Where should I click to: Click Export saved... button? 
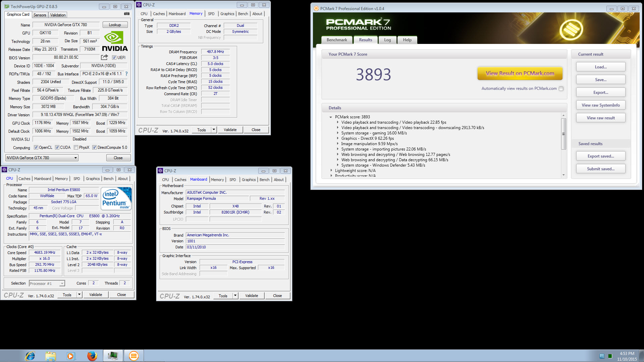point(601,156)
